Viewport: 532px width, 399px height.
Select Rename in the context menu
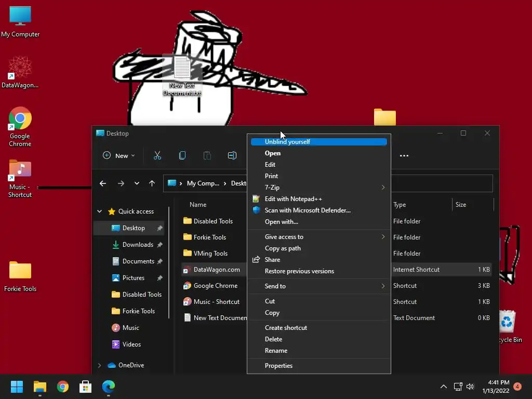318,351
